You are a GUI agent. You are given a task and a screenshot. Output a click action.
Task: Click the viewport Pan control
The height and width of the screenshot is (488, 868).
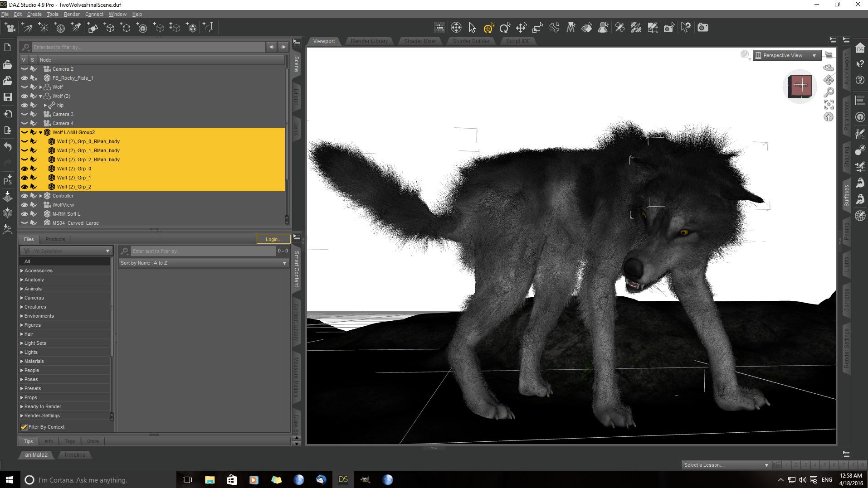pos(829,80)
